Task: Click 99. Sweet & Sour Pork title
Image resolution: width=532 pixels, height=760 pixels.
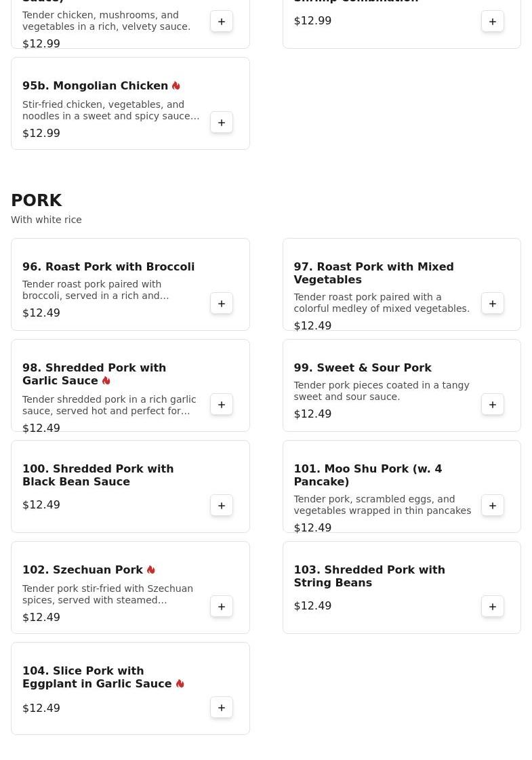Action: click(x=363, y=368)
